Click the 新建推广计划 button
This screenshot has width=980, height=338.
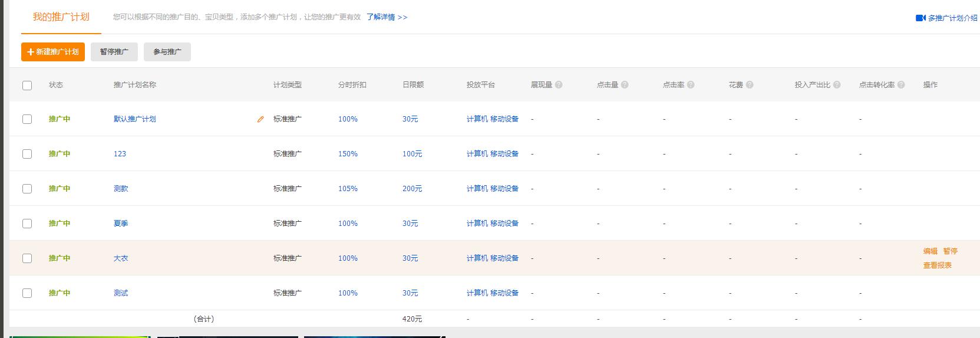click(x=53, y=52)
